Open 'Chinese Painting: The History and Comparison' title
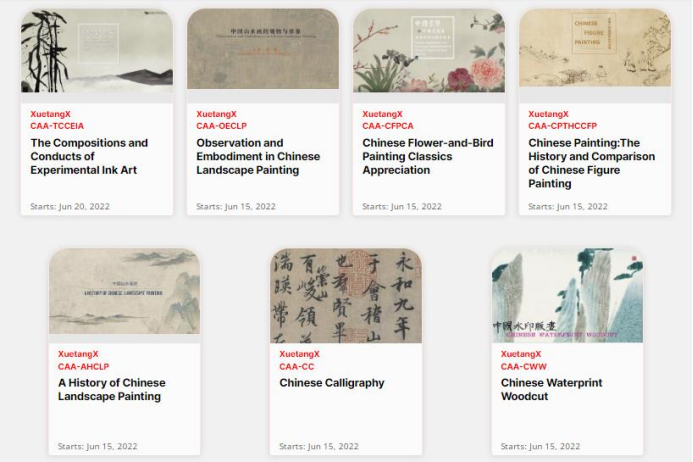693x462 pixels. tap(591, 163)
